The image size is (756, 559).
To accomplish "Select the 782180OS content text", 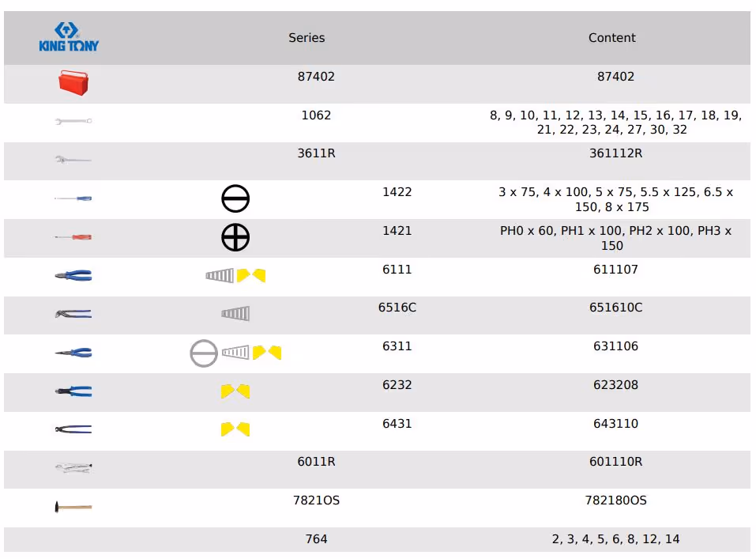I will click(615, 500).
